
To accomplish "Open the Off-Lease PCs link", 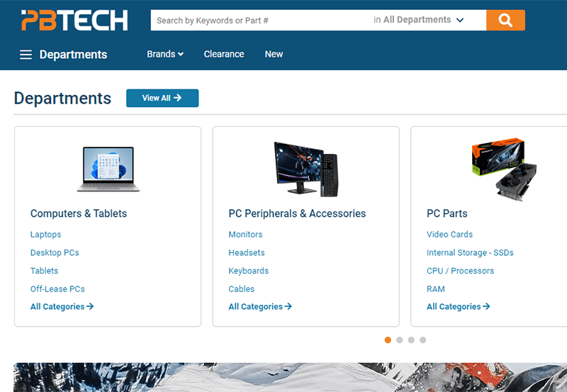I will pyautogui.click(x=57, y=289).
